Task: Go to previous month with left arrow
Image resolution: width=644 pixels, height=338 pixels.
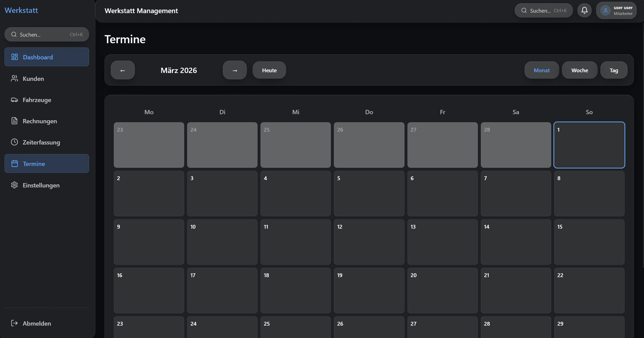Action: pyautogui.click(x=123, y=70)
